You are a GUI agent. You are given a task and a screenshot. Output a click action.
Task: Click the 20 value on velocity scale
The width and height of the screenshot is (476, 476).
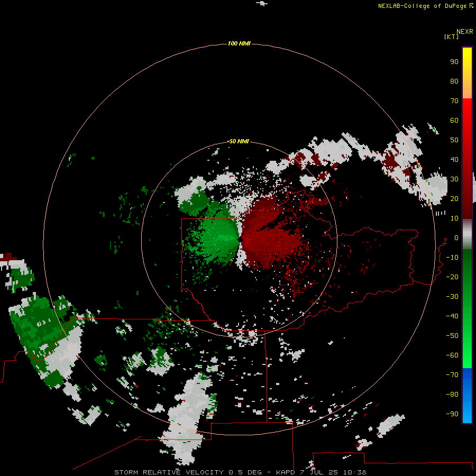pyautogui.click(x=454, y=199)
